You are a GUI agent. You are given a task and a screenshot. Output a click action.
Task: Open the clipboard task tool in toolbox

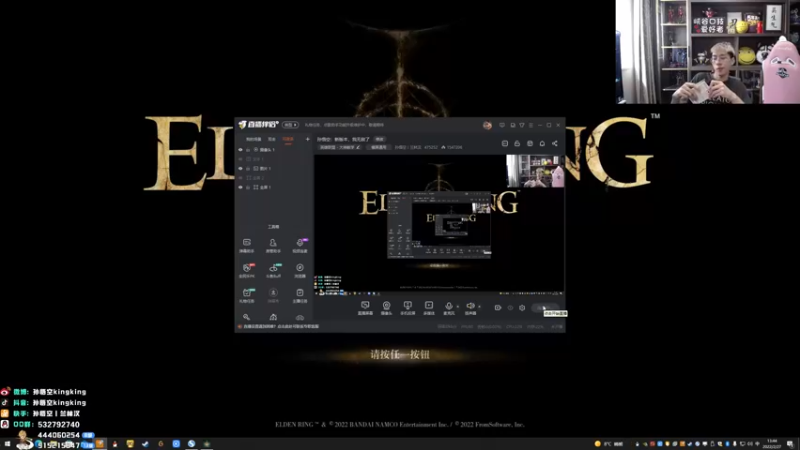point(300,295)
